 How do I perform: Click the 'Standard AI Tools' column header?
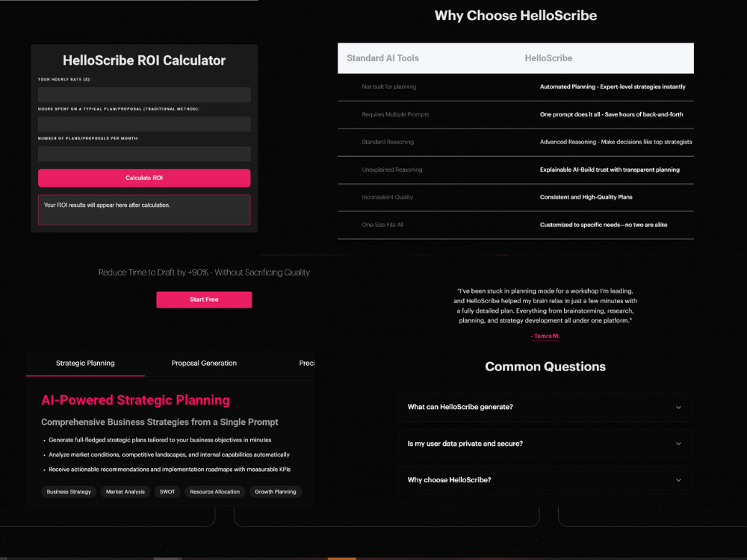point(382,58)
